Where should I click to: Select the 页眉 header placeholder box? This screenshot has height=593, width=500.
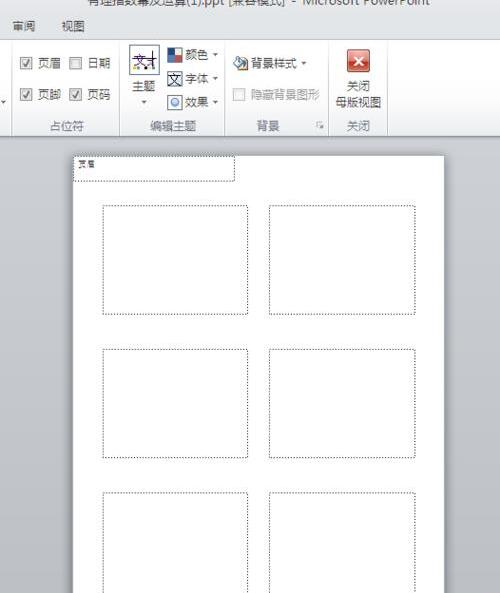[154, 169]
